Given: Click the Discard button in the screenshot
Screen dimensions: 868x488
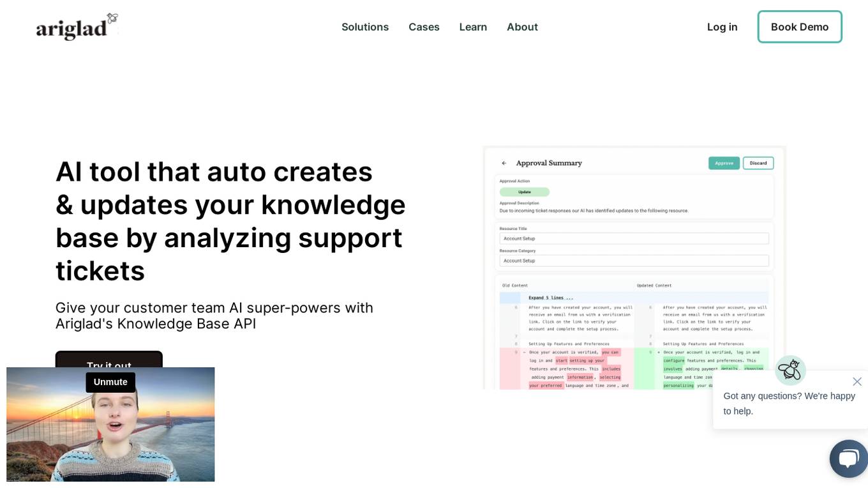Looking at the screenshot, I should [x=758, y=163].
